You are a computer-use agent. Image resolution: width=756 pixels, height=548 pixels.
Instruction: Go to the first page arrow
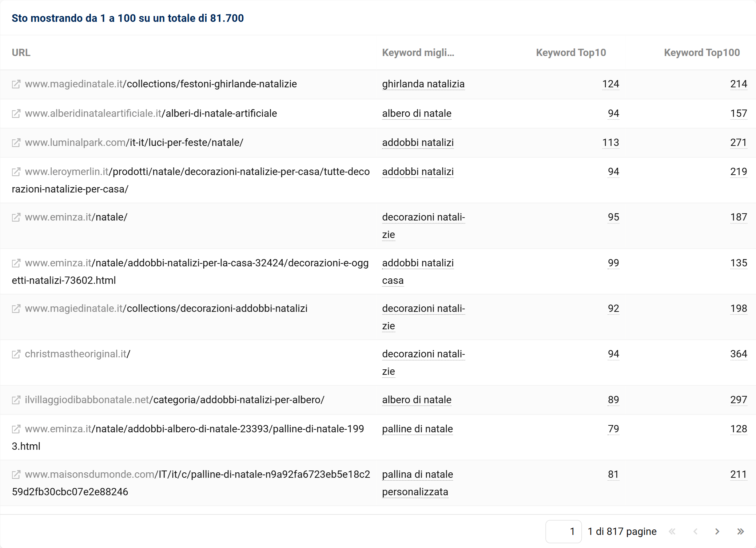click(672, 532)
